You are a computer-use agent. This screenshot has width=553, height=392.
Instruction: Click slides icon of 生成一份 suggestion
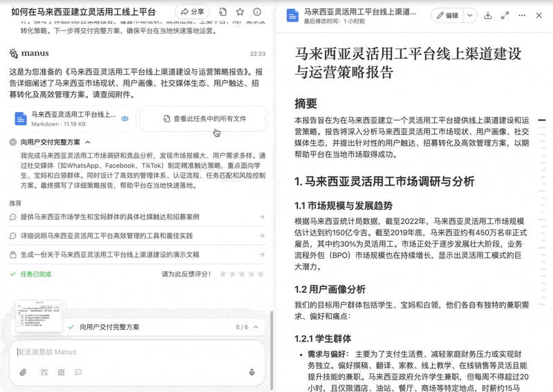[13, 254]
